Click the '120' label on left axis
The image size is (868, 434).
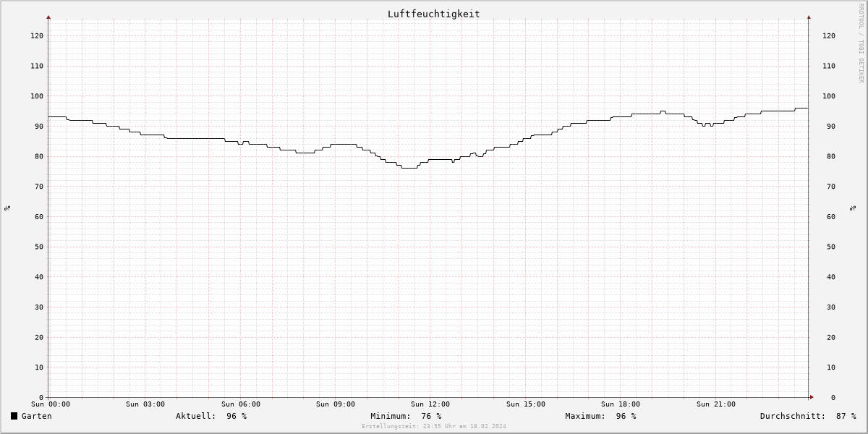click(x=37, y=35)
